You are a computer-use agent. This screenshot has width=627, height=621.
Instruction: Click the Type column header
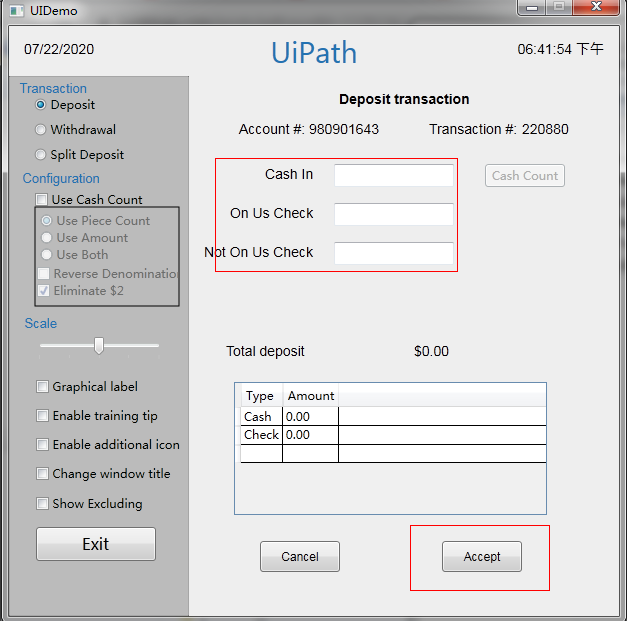point(262,396)
